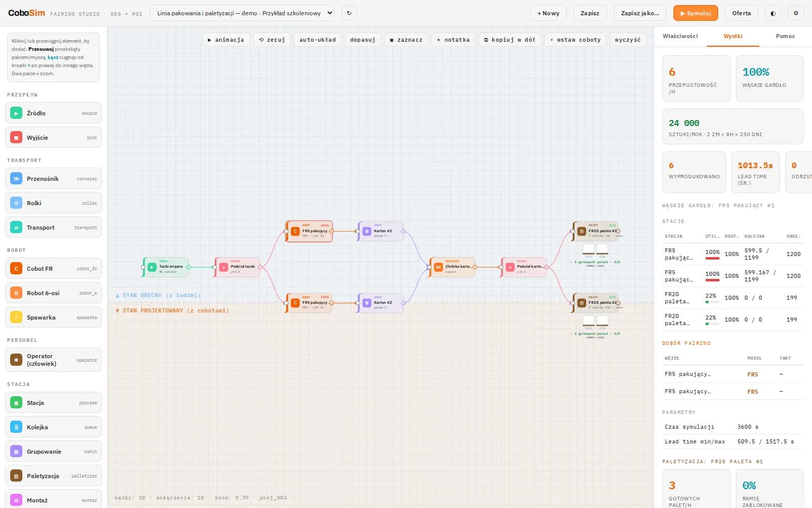Click kopiuj w dół toolbar button

click(x=510, y=40)
